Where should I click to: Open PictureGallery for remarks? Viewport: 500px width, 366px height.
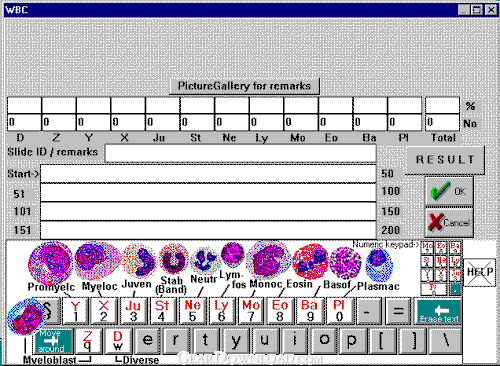point(244,86)
